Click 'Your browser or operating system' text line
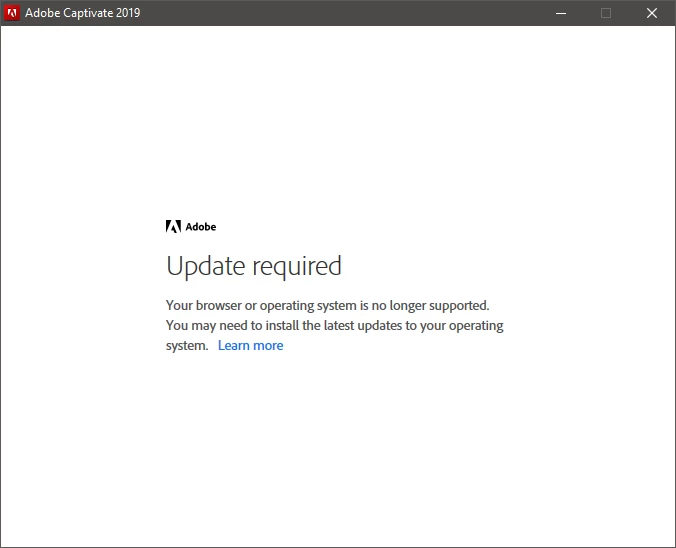The image size is (676, 548). point(328,305)
